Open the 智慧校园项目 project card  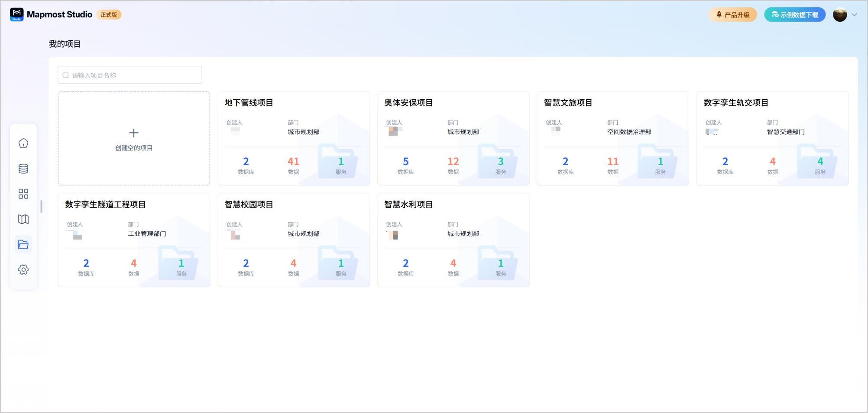coord(293,240)
